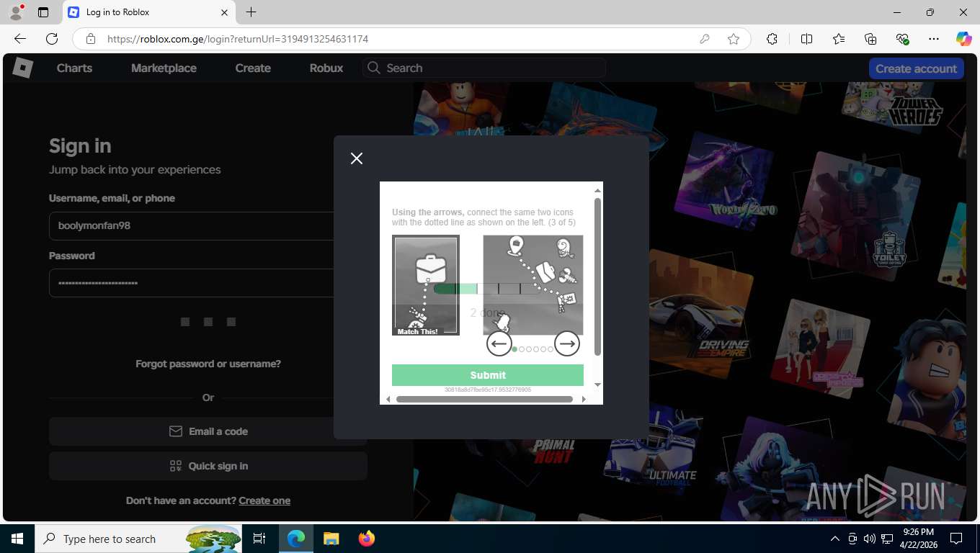Image resolution: width=980 pixels, height=553 pixels.
Task: Click the left arrow in captcha
Action: [499, 343]
